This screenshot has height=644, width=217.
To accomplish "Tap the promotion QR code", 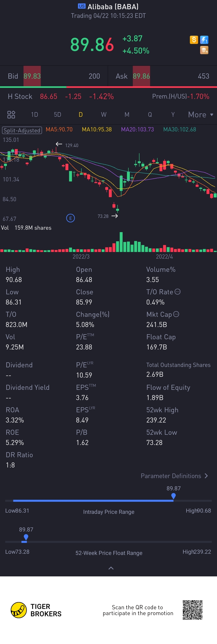I will click(192, 610).
